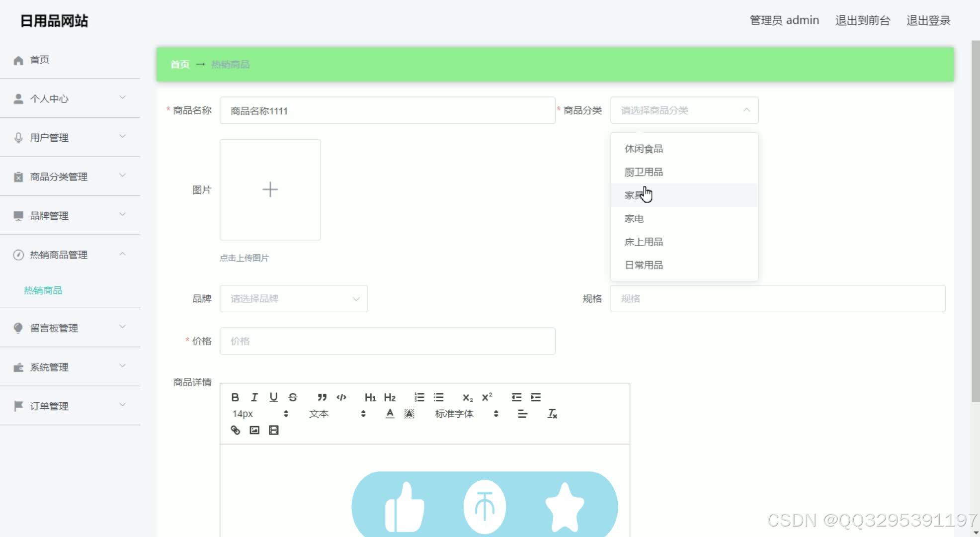Set Heading 1 style
This screenshot has width=980, height=537.
(370, 397)
